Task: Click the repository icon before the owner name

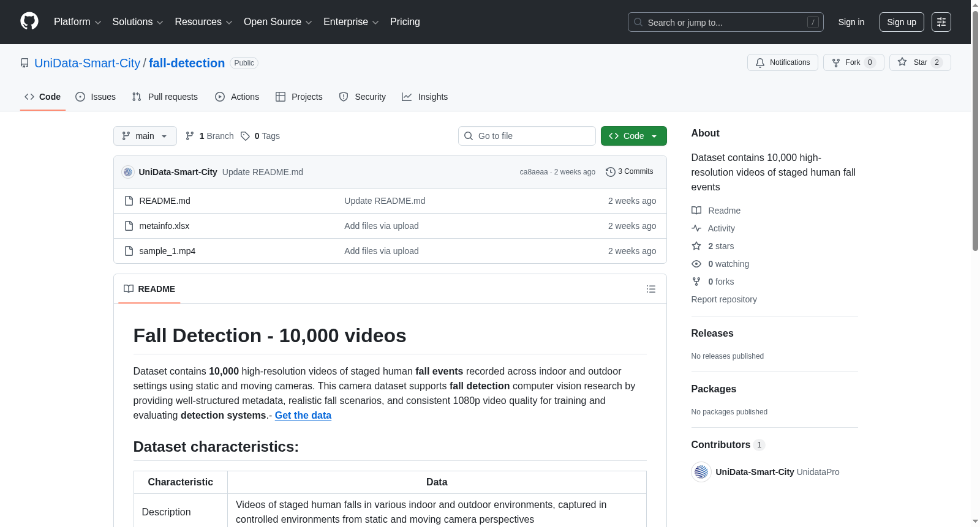Action: [x=24, y=63]
